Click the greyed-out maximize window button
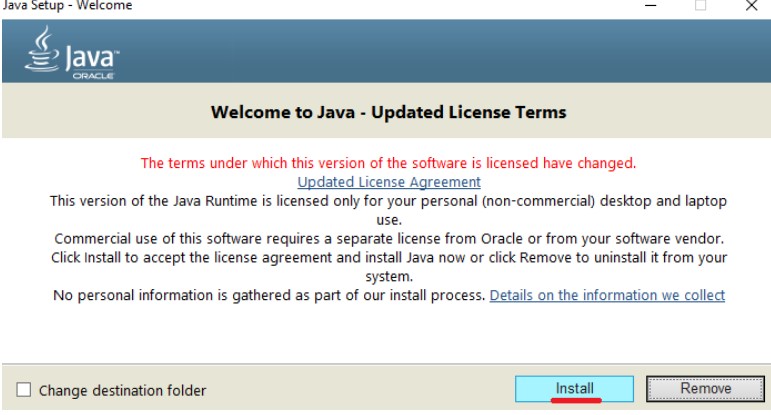The width and height of the screenshot is (771, 415). (x=701, y=7)
